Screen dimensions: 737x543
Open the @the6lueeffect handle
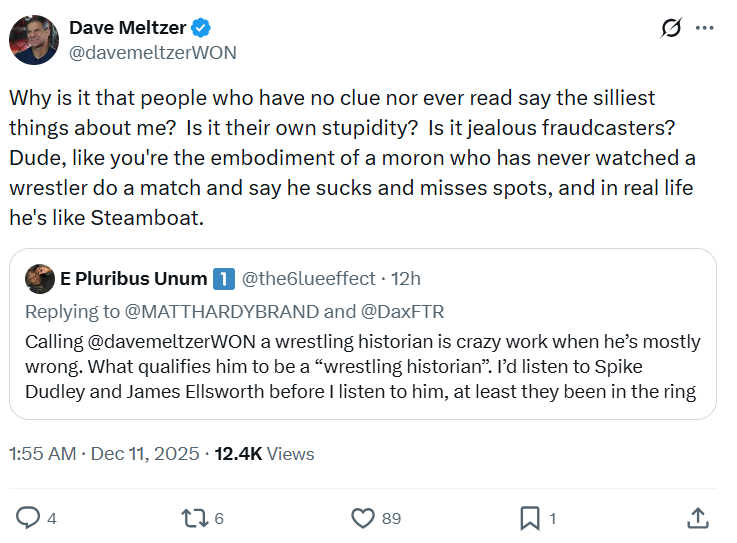click(x=309, y=278)
